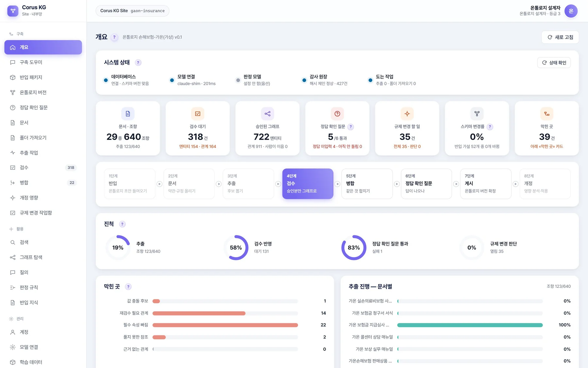Screen dimensions: 588x368
Task: Click the 그래프 탐색 share-node icon
Action: [x=13, y=257]
